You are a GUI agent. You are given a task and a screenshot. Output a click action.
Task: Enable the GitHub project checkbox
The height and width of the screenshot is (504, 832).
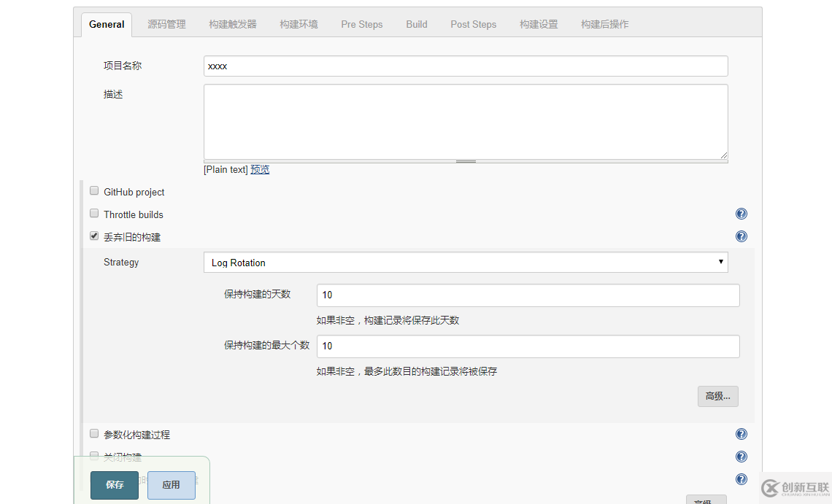[x=93, y=190]
